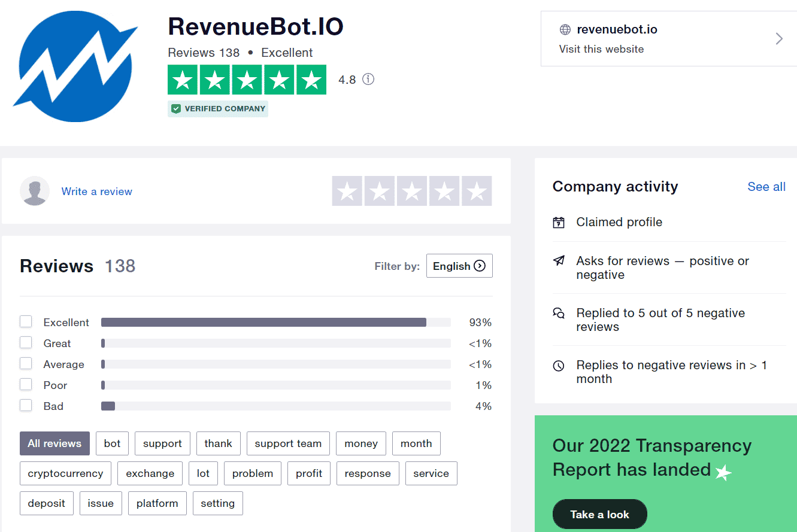This screenshot has height=532, width=797.
Task: Select the second rating star
Action: [x=380, y=191]
